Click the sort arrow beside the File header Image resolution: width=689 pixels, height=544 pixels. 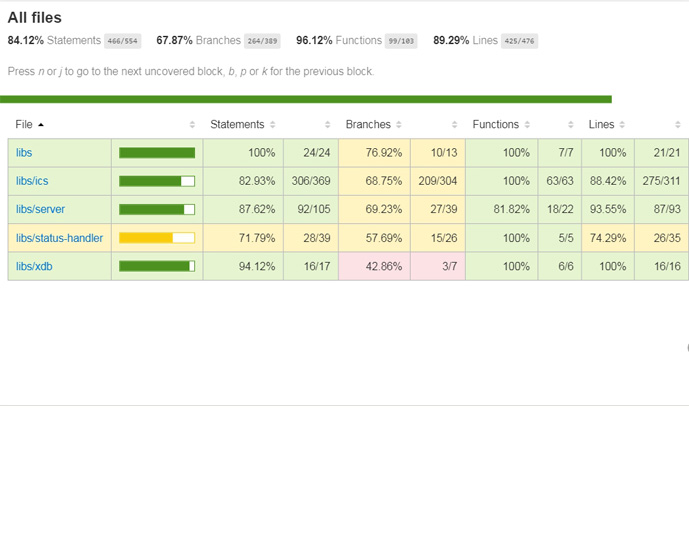click(x=41, y=125)
